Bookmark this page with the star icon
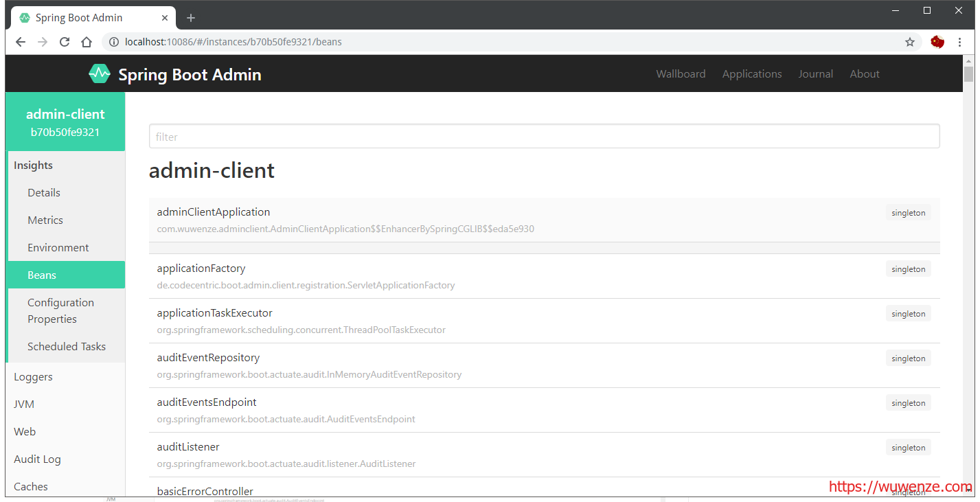This screenshot has width=980, height=502. tap(910, 42)
